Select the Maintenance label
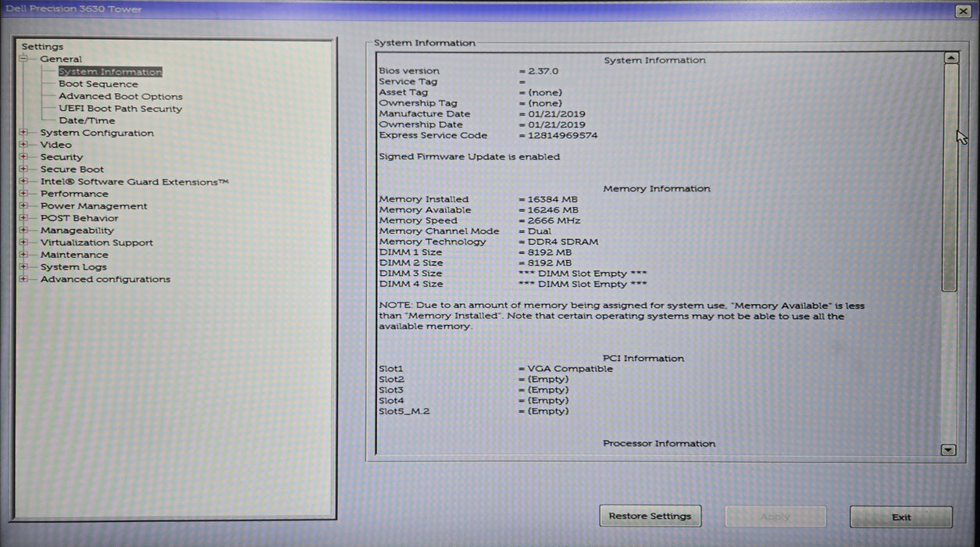980x547 pixels. click(74, 255)
